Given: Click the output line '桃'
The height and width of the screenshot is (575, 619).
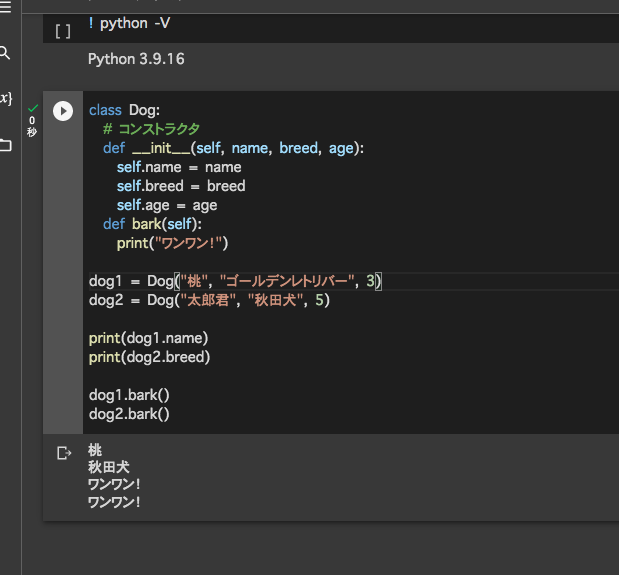Looking at the screenshot, I should click(x=95, y=450).
